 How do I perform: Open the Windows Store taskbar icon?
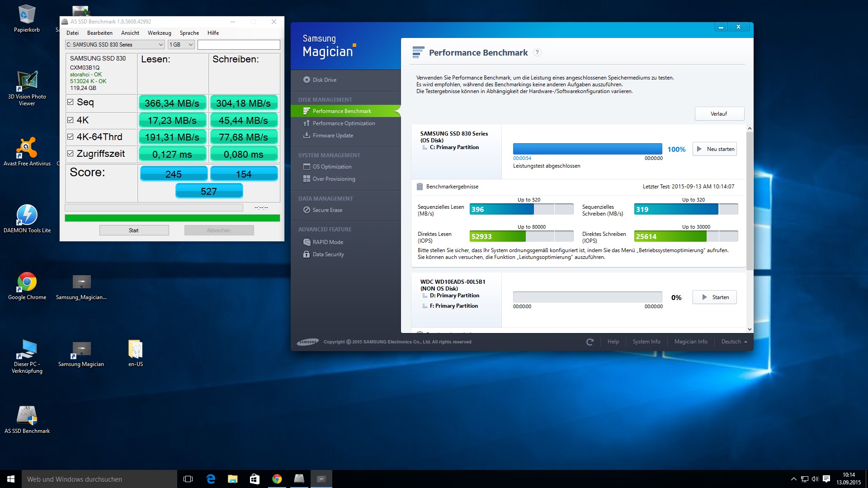[x=255, y=479]
